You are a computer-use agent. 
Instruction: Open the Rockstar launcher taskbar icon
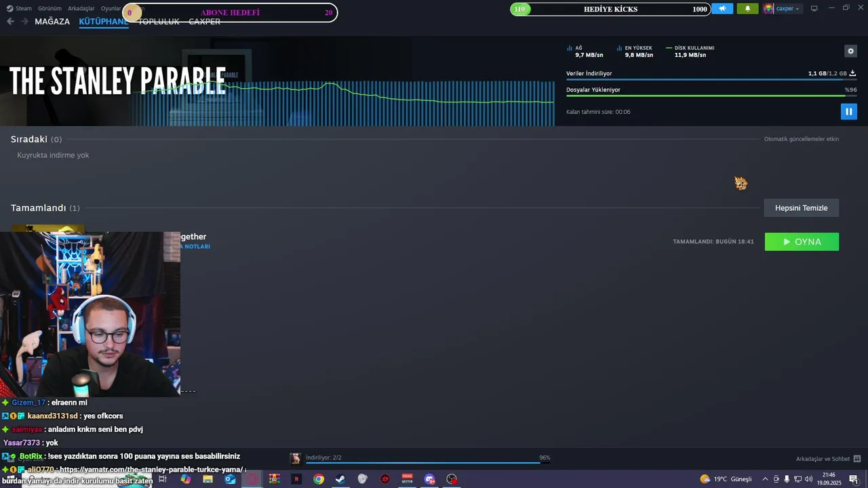coord(296,479)
